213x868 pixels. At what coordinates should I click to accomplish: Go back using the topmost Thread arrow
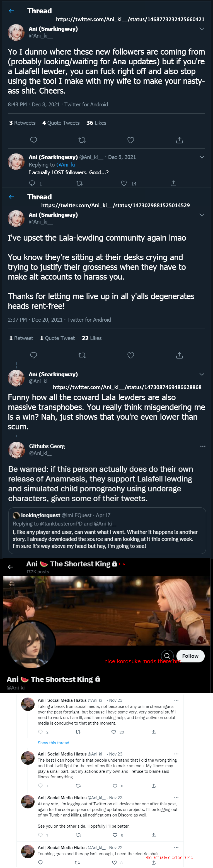click(11, 11)
